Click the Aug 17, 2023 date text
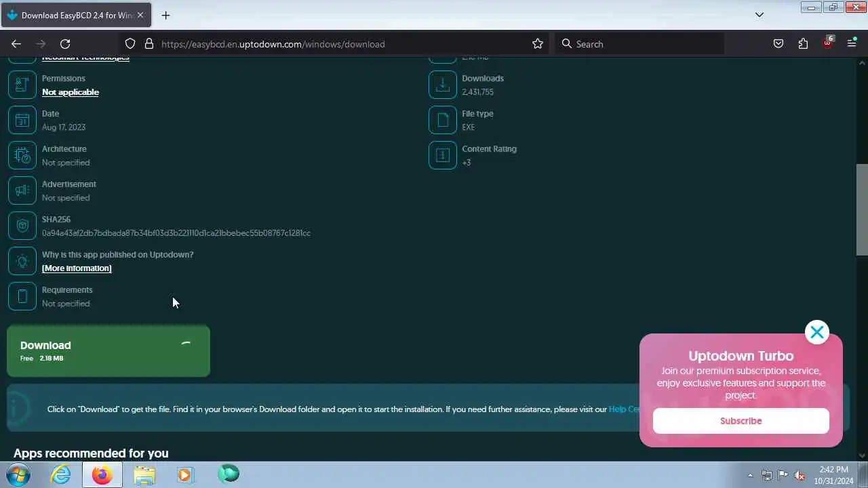 [x=64, y=127]
